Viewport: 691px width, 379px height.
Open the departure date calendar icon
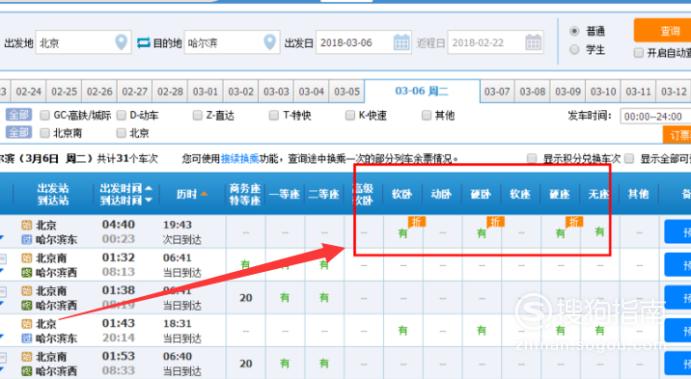pyautogui.click(x=401, y=43)
